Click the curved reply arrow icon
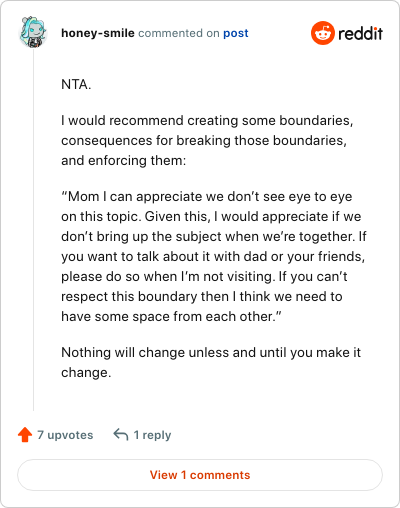The height and width of the screenshot is (508, 400). (121, 435)
